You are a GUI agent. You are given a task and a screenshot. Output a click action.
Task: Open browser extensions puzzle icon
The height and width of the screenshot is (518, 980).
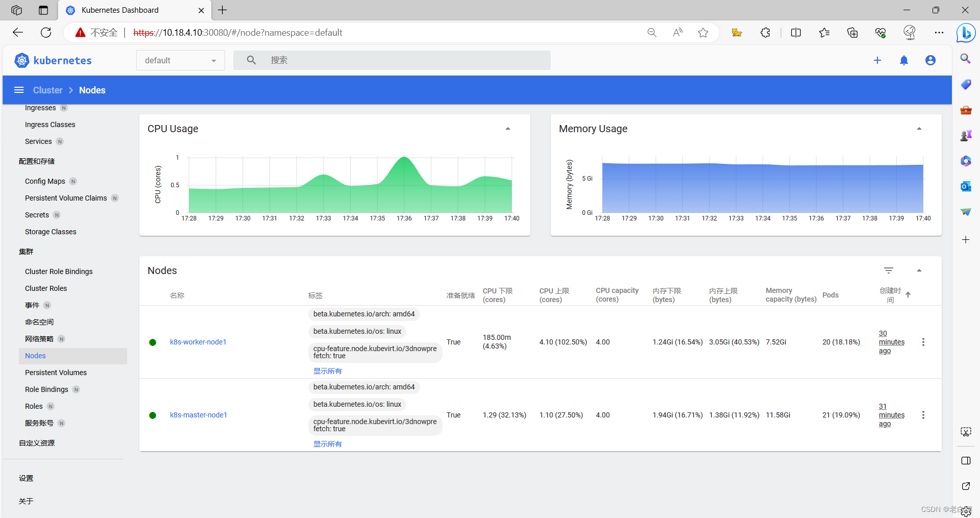coord(765,33)
